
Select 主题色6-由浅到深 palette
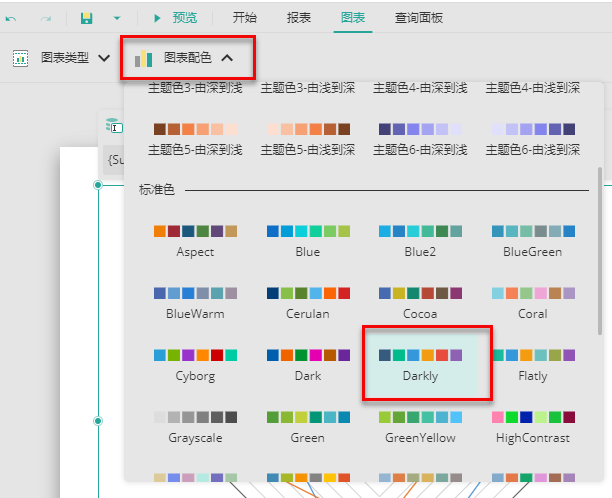[x=533, y=139]
